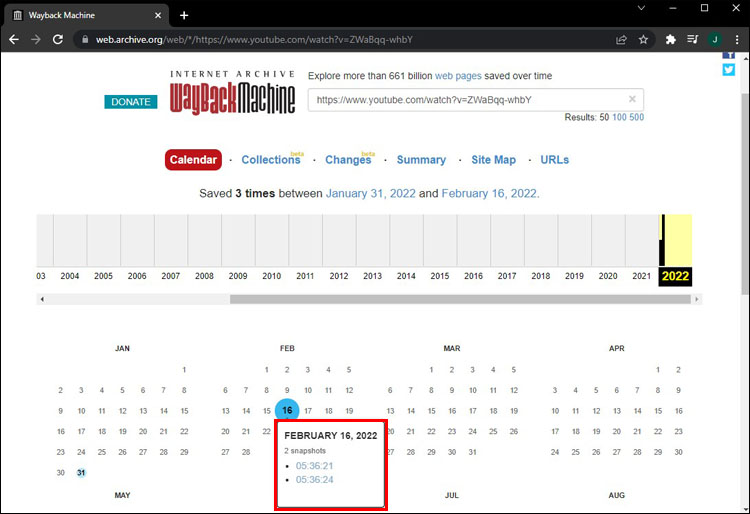Screen dimensions: 750x514
Task: Click the FEB month heading
Action: (287, 349)
